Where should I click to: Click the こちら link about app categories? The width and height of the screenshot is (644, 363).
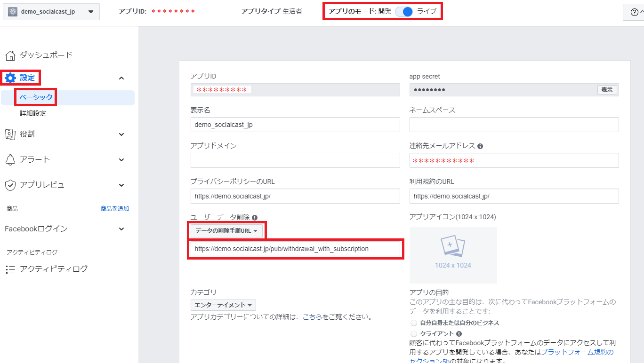313,317
